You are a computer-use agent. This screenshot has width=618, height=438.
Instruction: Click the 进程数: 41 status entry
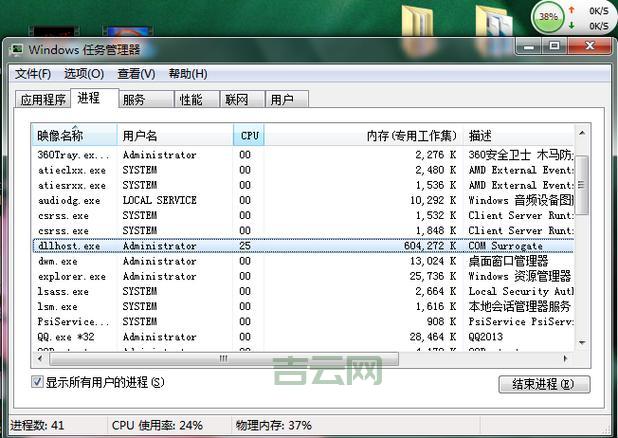click(x=37, y=425)
